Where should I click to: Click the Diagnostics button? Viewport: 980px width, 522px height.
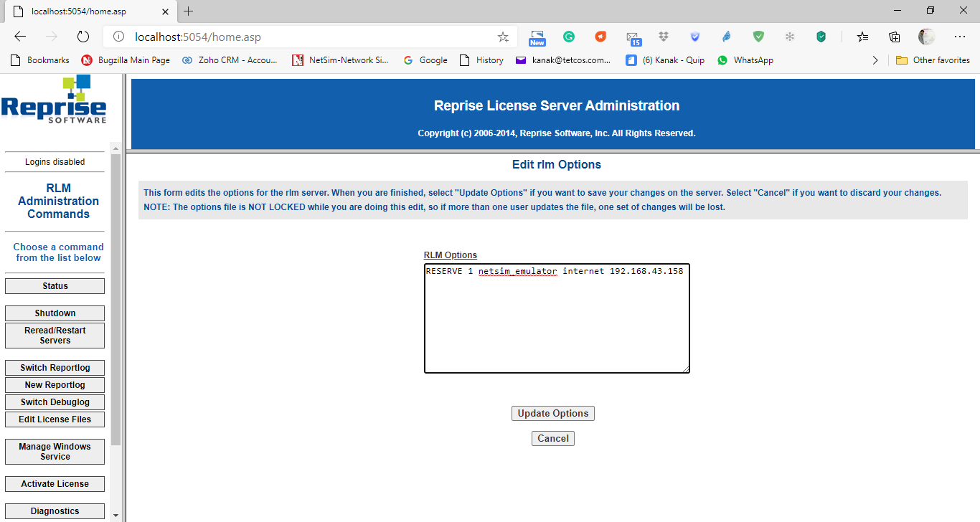tap(55, 511)
